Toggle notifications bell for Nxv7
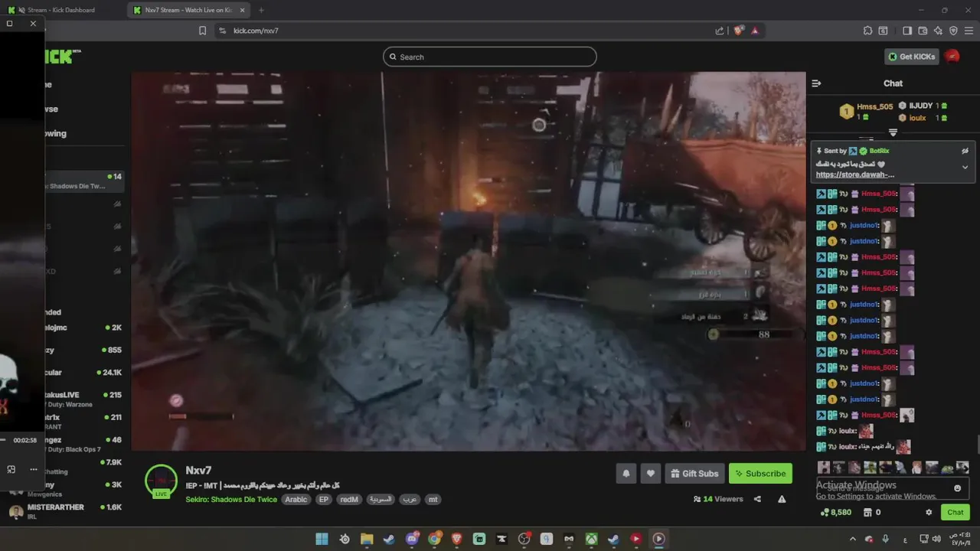This screenshot has width=980, height=551. (626, 474)
